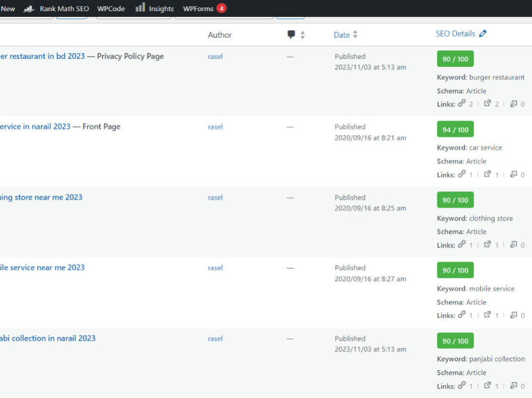Screen dimensions: 532x398
Task: Click the comments bubble column icon
Action: 291,34
